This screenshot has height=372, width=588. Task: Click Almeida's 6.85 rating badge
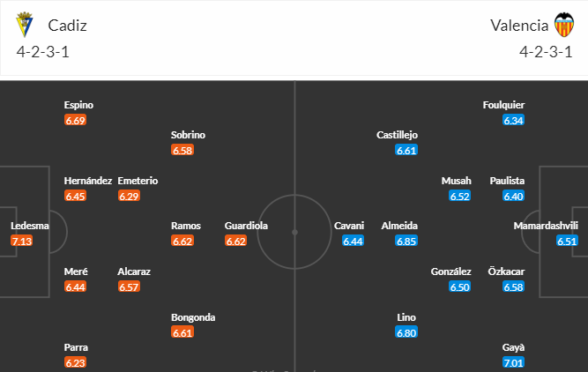406,241
